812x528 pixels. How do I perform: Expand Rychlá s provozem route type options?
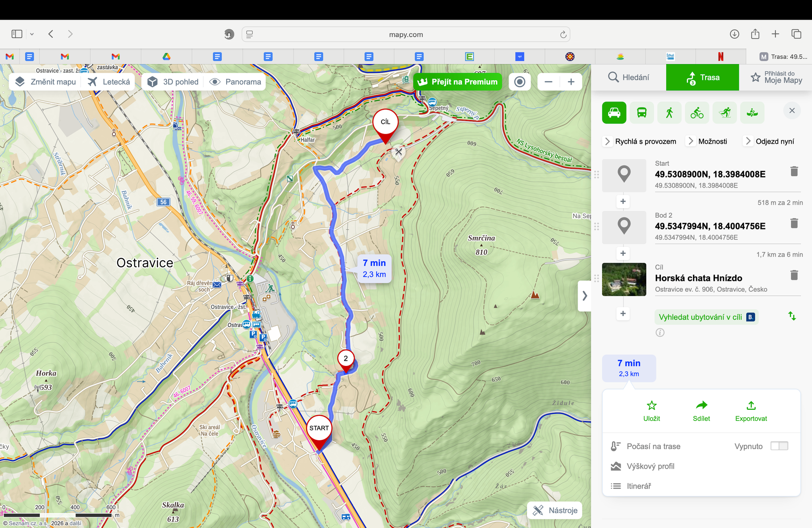click(x=640, y=141)
